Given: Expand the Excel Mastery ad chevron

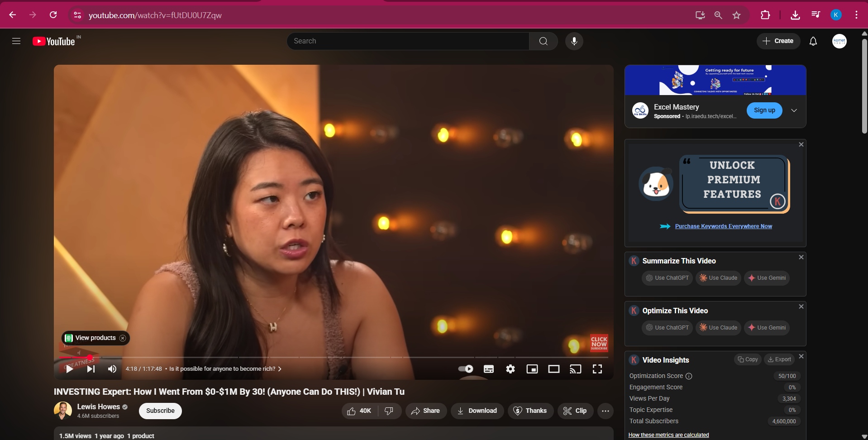Looking at the screenshot, I should 794,110.
